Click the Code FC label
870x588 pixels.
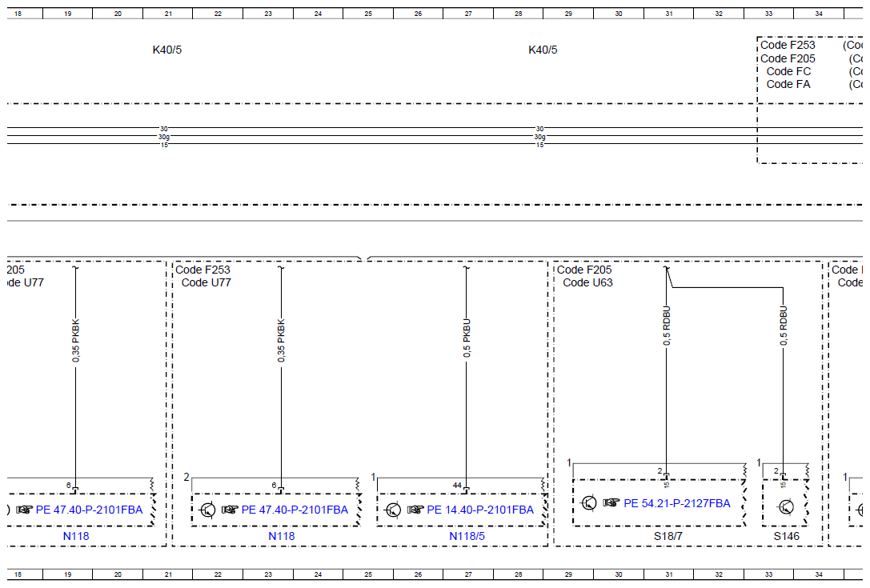[x=788, y=71]
